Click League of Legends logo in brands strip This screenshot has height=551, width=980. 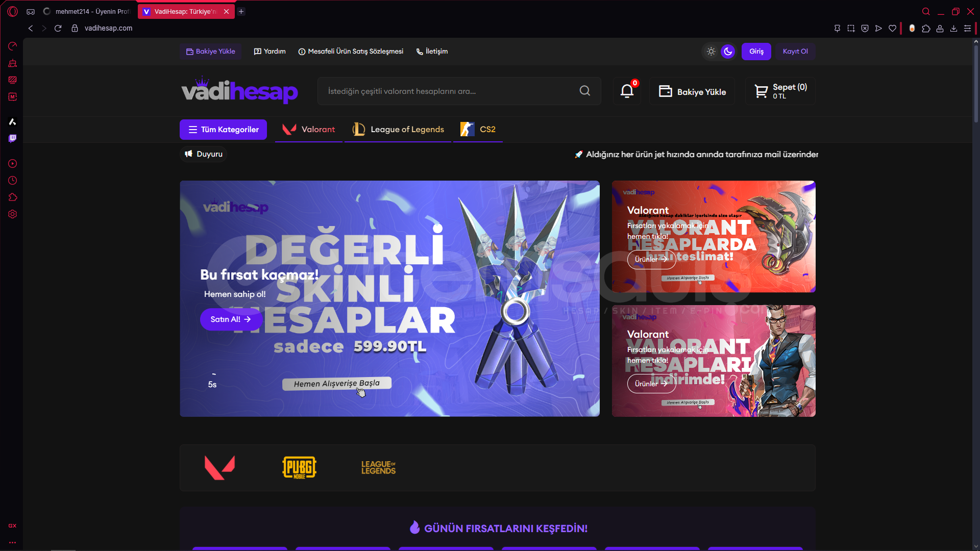pos(378,467)
